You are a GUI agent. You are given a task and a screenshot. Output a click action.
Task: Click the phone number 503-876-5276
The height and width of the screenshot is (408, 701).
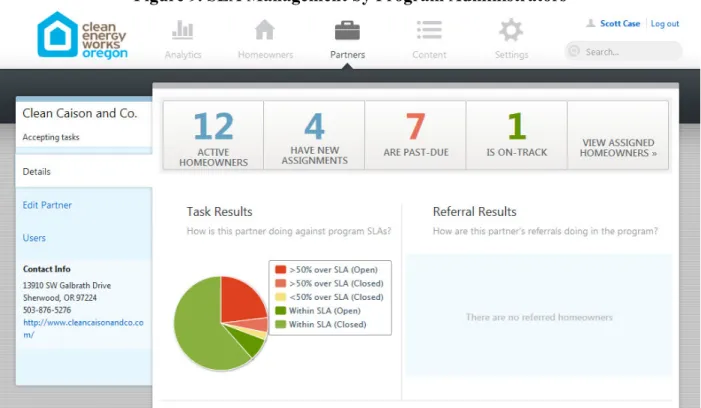(x=47, y=310)
